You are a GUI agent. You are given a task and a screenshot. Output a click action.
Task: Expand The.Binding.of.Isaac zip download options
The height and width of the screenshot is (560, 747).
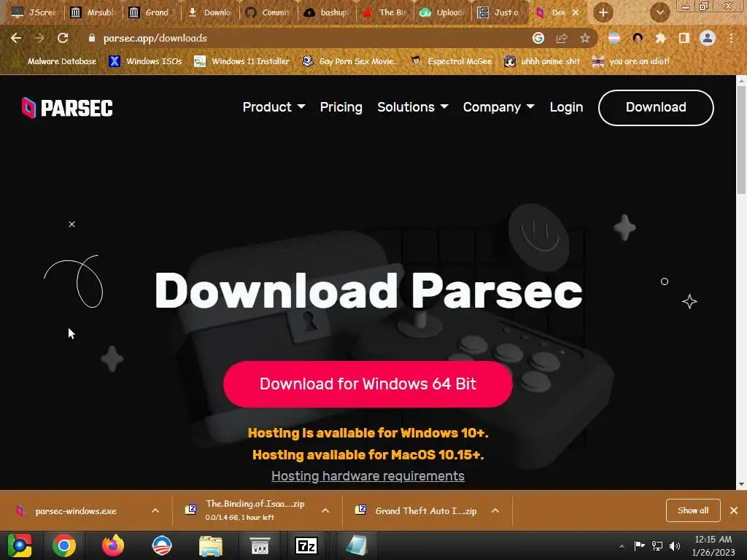[x=325, y=510]
